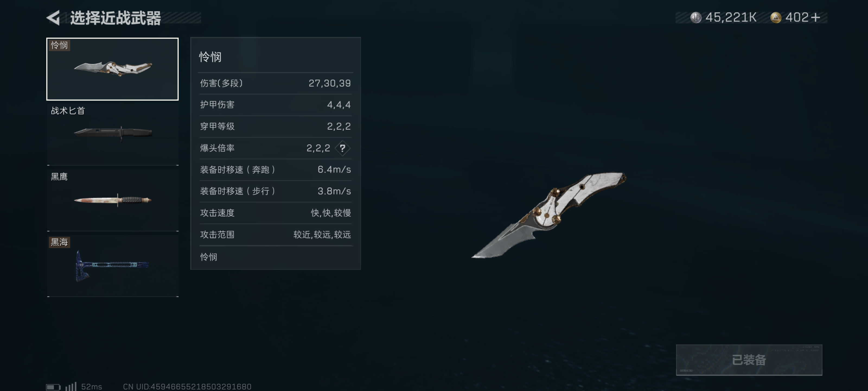Check the battery status icon
This screenshot has width=868, height=391.
pos(53,387)
